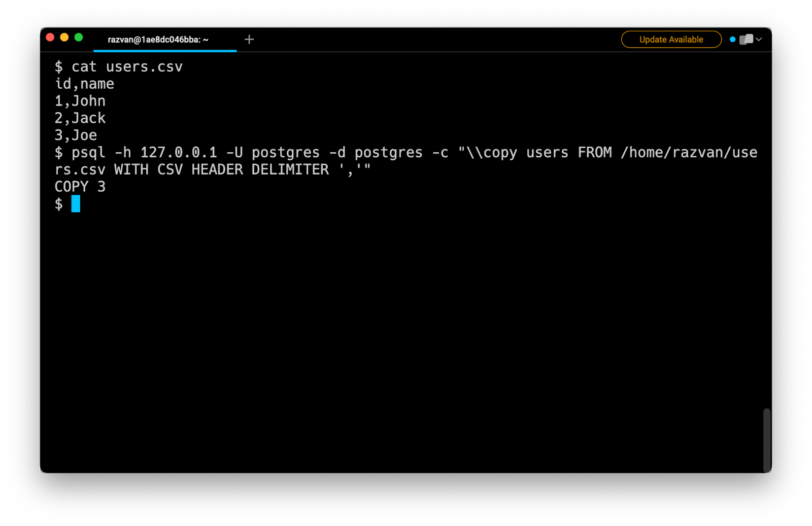Click the 'cat users.csv' command line
812x526 pixels.
click(126, 67)
